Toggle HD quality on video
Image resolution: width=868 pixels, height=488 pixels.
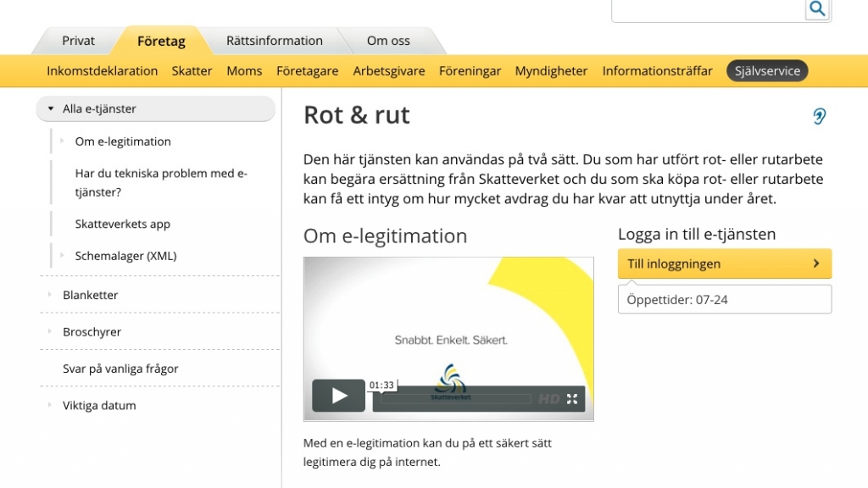click(x=548, y=399)
